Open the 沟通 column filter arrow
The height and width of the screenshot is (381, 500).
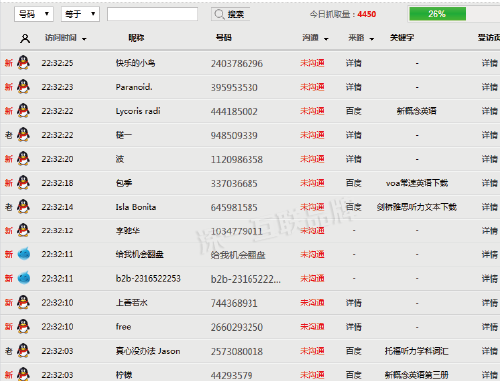[326, 39]
